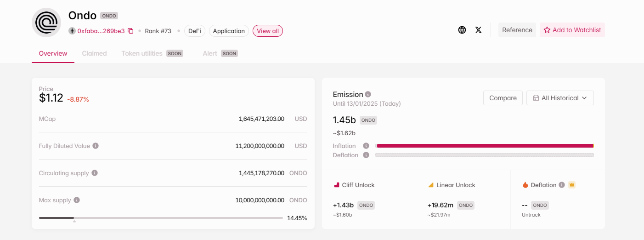Click circulating supply value 1,445,178,270.00
Image resolution: width=644 pixels, height=240 pixels.
(261, 173)
